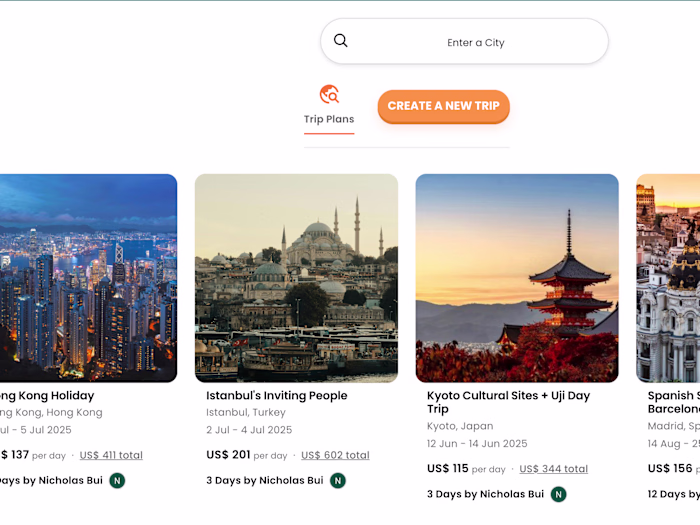Viewport: 700px width, 525px height.
Task: Click 3 Days by Nicholas Bui under Istanbul
Action: click(x=265, y=481)
